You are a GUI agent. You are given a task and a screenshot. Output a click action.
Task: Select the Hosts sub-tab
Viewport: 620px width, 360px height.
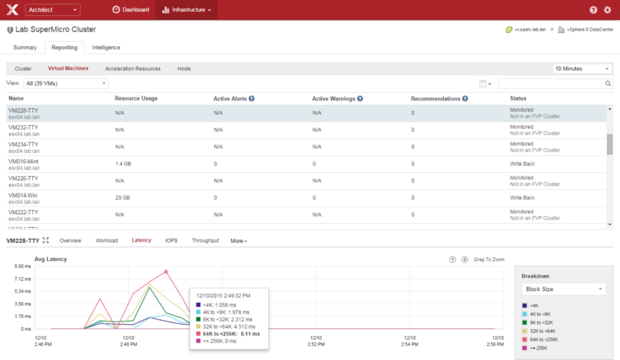[x=184, y=68]
